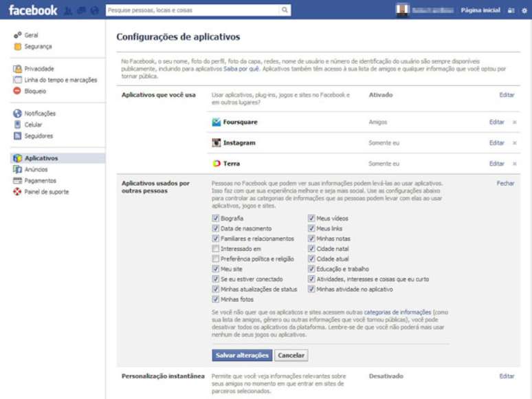
Task: Edit the Foursquare app settings
Action: click(497, 122)
